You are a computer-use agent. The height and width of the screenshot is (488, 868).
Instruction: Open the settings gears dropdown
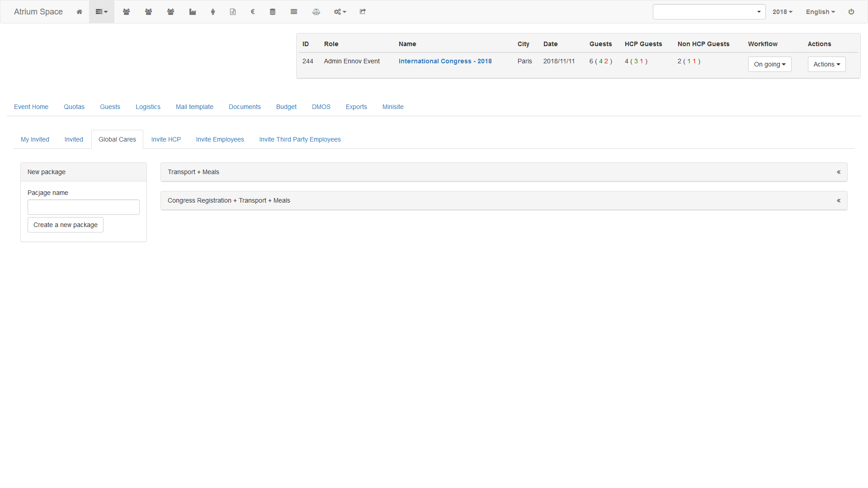(340, 12)
